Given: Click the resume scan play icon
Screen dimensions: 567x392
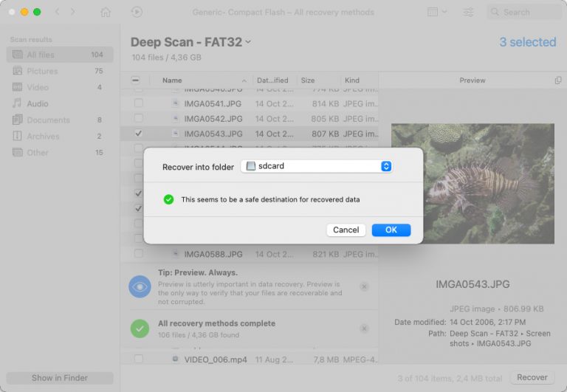Looking at the screenshot, I should pos(137,13).
